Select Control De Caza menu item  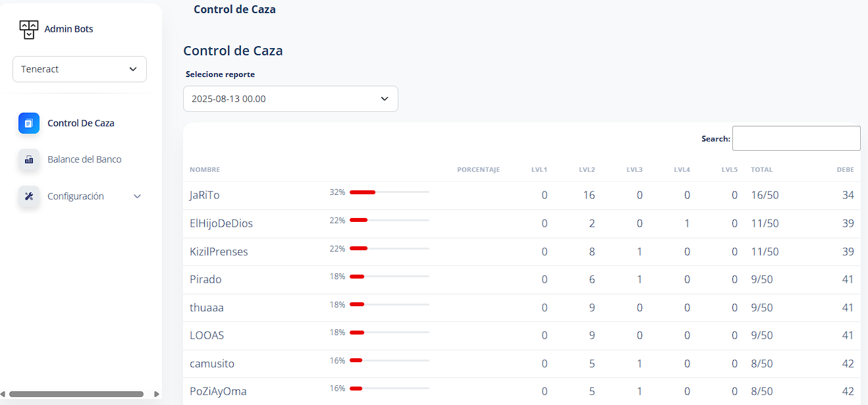coord(80,123)
